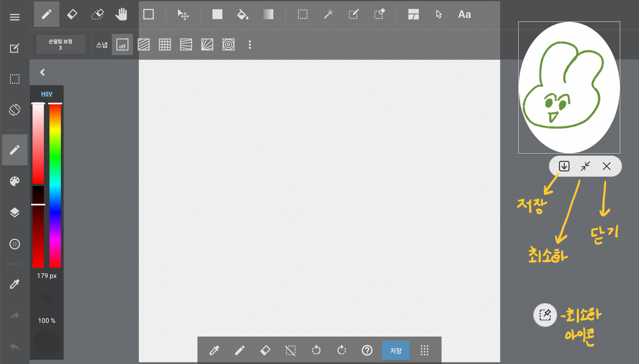Enable the grid snap guide
Image resolution: width=639 pixels, height=364 pixels.
click(x=165, y=45)
